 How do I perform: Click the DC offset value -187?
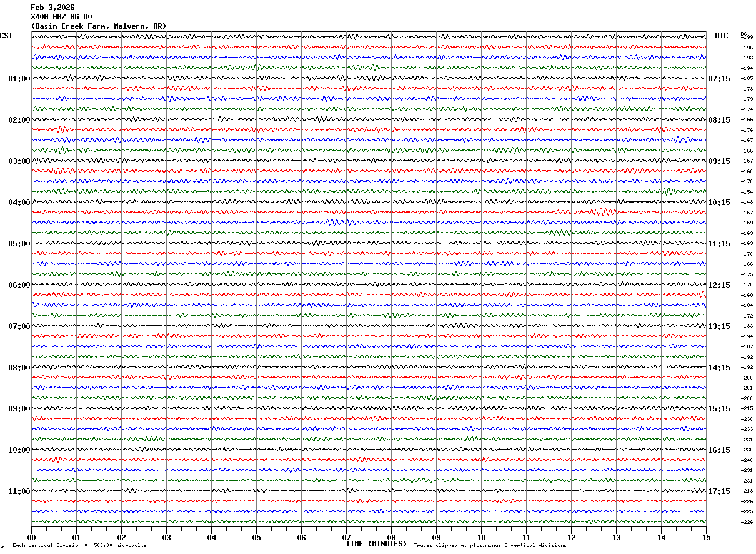747,347
